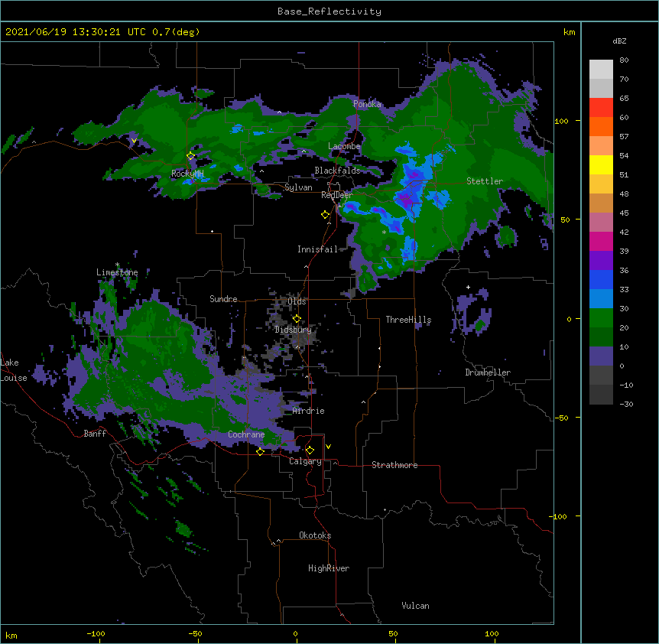Click the Cochrane city label
The width and height of the screenshot is (659, 644).
(246, 434)
